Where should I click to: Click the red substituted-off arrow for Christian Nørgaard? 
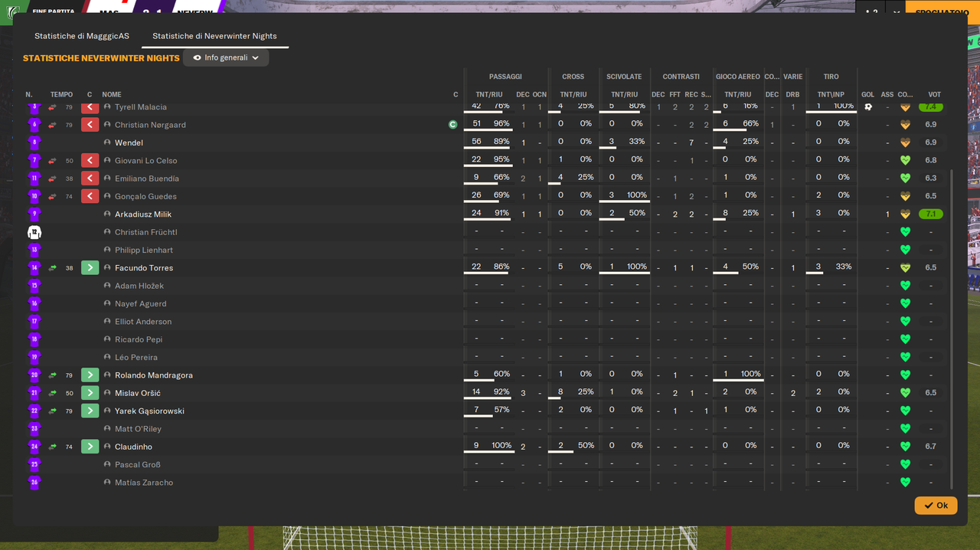pyautogui.click(x=90, y=125)
